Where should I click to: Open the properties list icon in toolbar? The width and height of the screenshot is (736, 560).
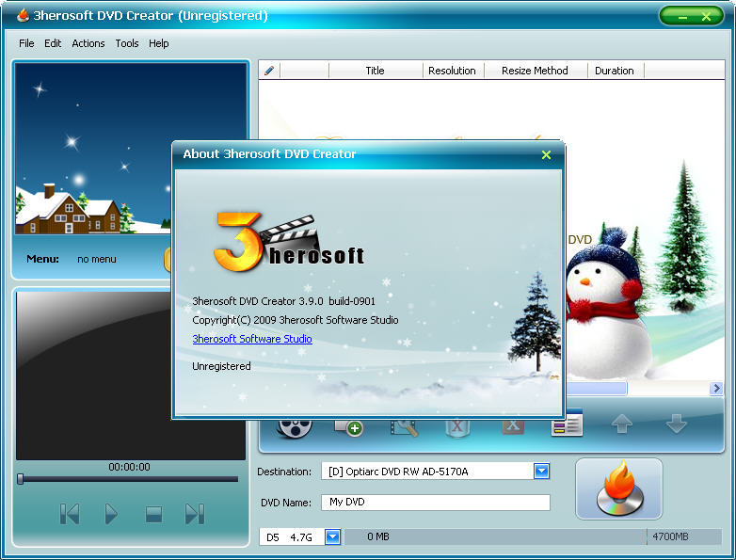(567, 423)
